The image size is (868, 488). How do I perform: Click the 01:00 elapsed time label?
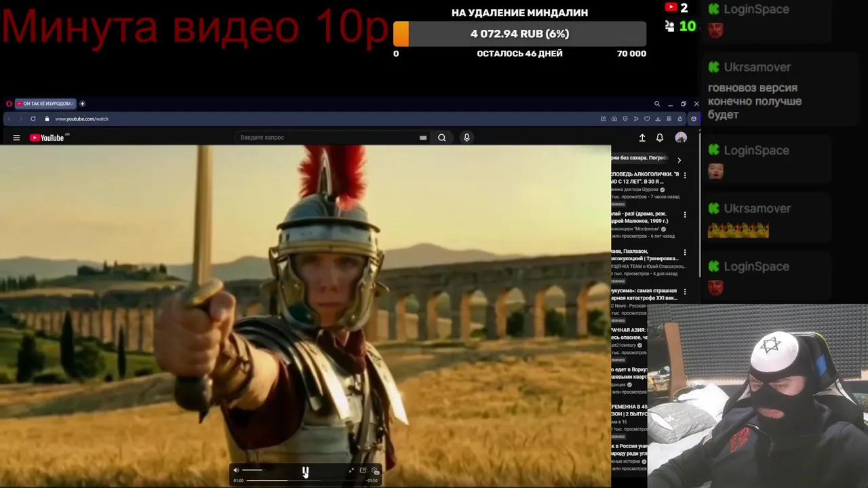[x=238, y=481]
